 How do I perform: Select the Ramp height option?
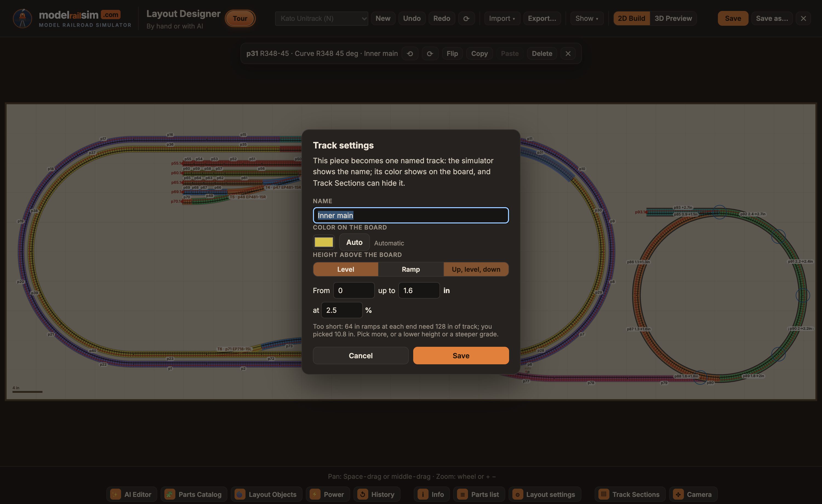pos(411,269)
